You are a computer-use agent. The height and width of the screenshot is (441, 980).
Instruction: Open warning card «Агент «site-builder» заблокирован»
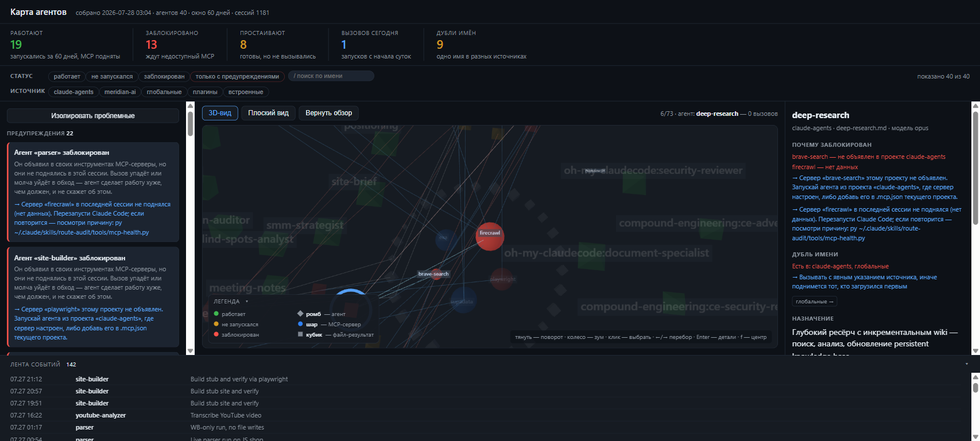pos(93,297)
